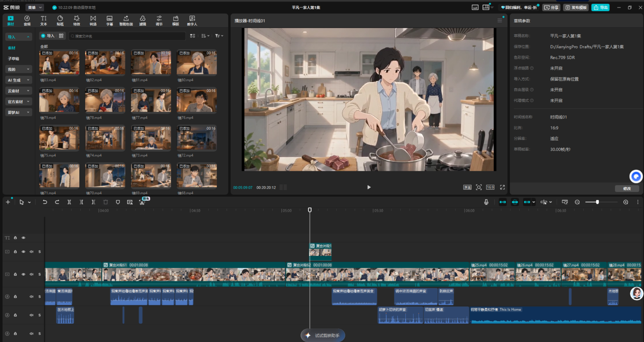Click the 发布模板 button
This screenshot has height=342, width=644.
point(576,8)
